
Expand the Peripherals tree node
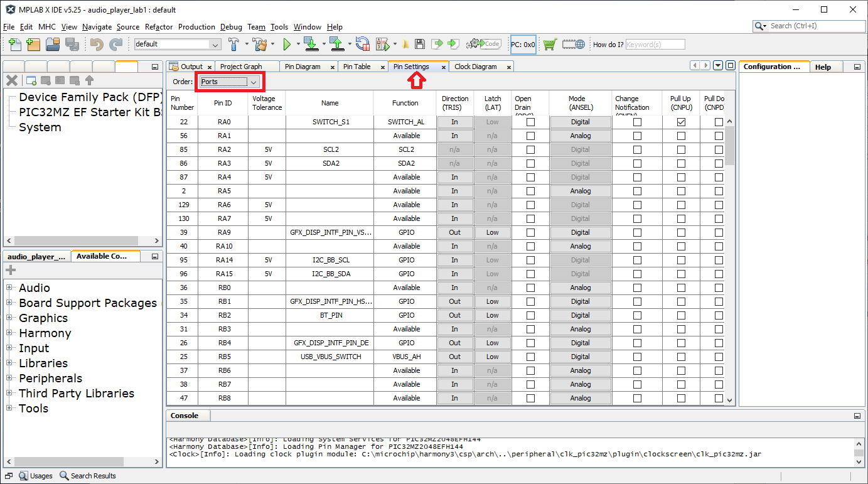pos(10,379)
